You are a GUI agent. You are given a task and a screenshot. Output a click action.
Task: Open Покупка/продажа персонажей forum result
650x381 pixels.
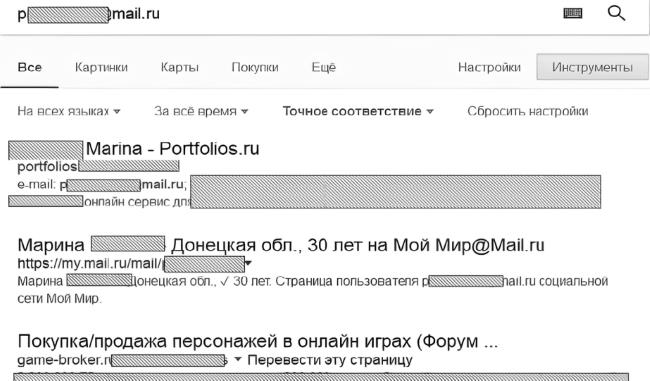click(x=257, y=341)
